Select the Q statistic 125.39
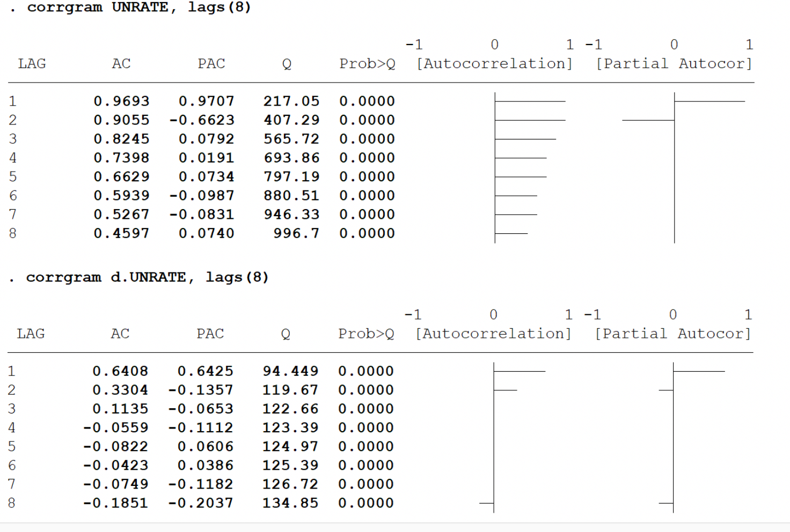Viewport: 790px width, 532px height. (290, 465)
